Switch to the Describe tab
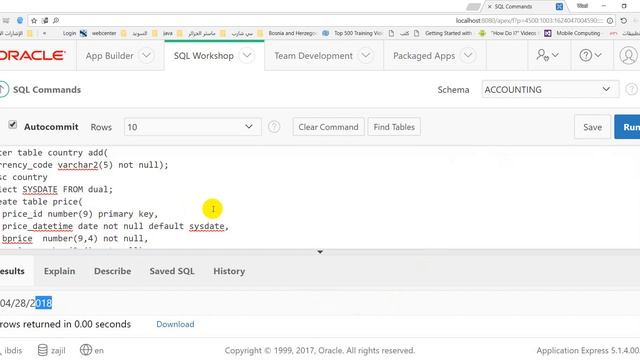Screen dimensions: 640x360 click(113, 271)
